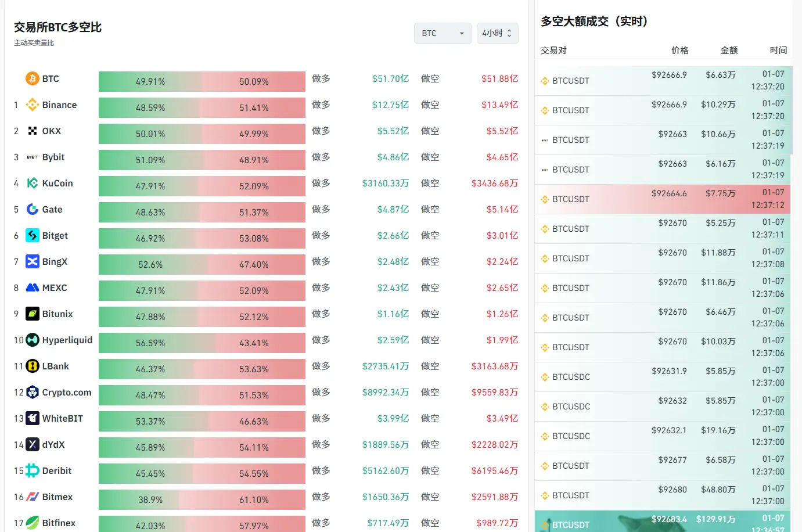This screenshot has height=532, width=802.
Task: Click MEXC long volume $2.43亿
Action: tap(393, 287)
